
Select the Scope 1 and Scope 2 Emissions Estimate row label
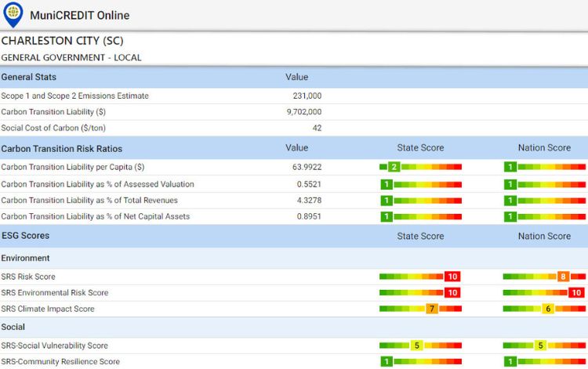click(x=74, y=96)
